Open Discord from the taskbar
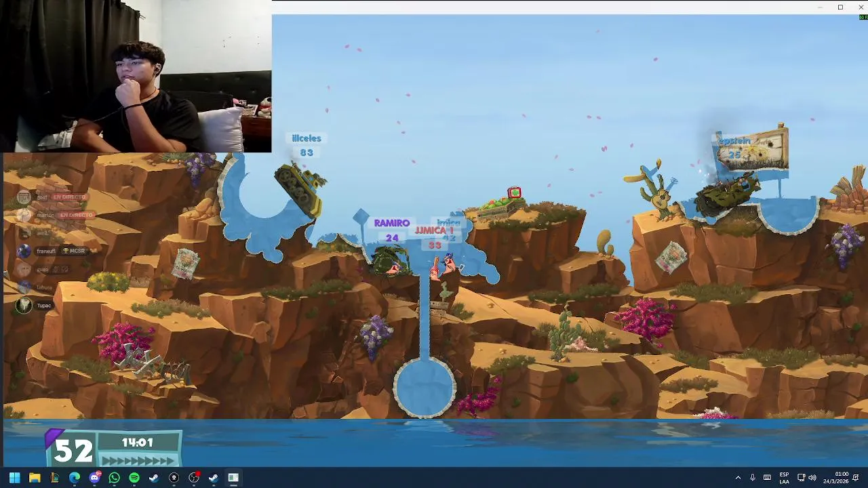The image size is (868, 488). click(x=95, y=478)
